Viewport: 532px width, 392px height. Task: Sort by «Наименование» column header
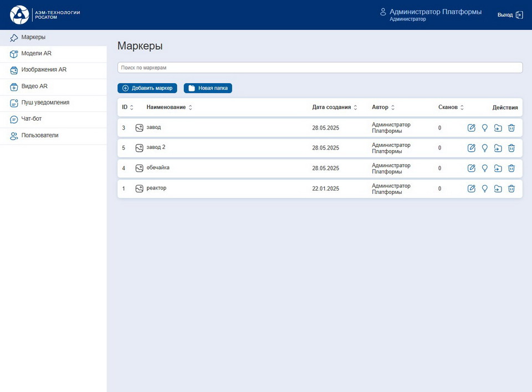click(x=169, y=107)
